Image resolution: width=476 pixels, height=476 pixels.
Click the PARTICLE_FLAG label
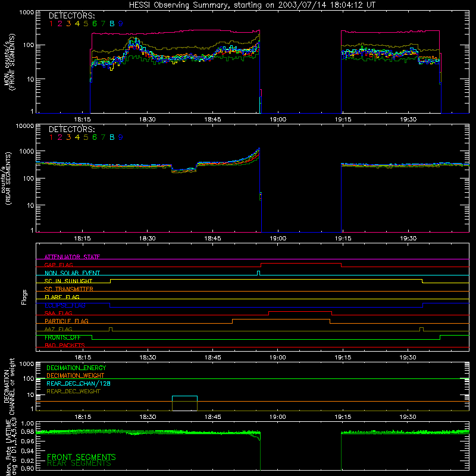[x=67, y=321]
